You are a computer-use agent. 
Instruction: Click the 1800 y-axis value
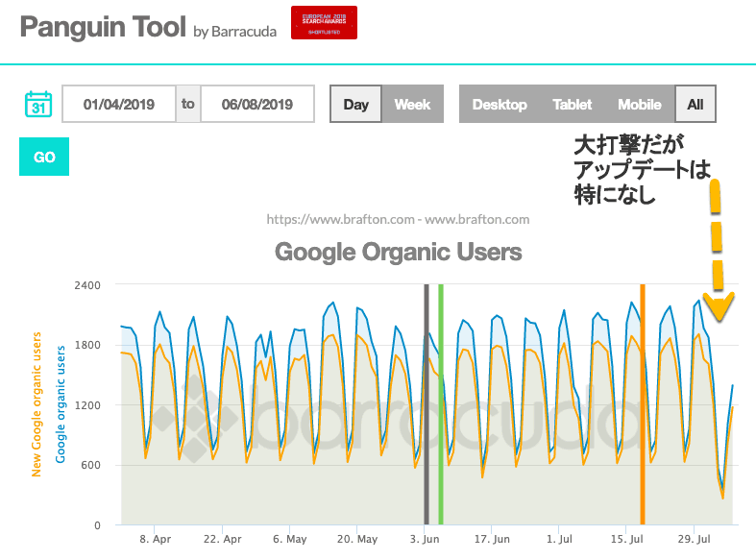pos(87,345)
